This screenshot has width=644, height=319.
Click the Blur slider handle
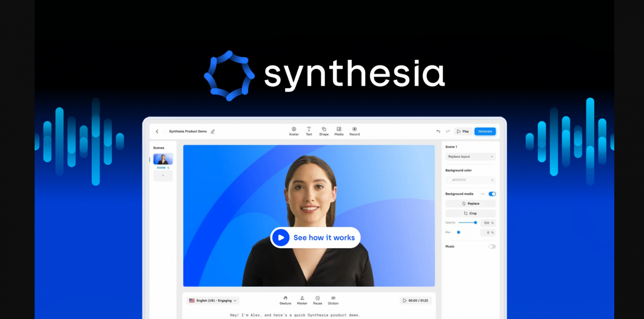(x=458, y=233)
